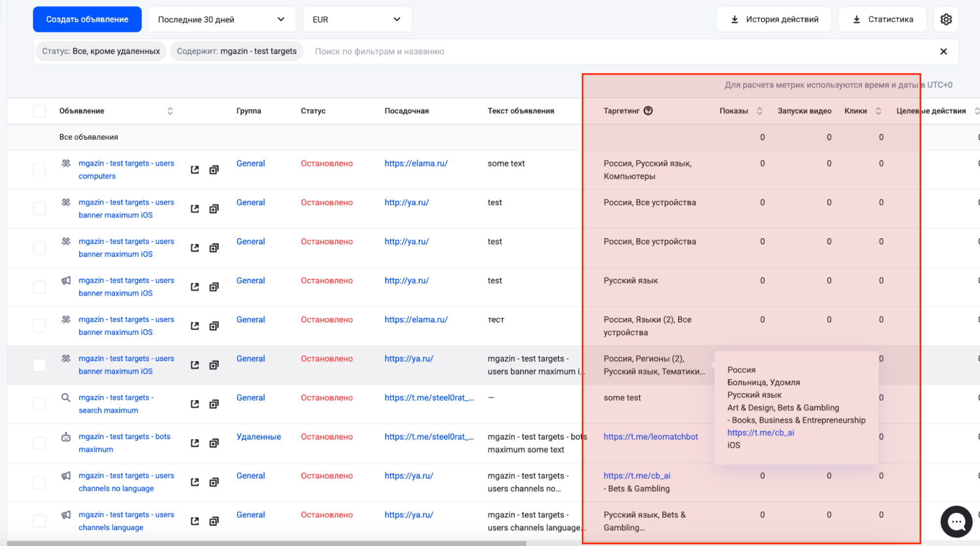Toggle the select-all checkbox in header
980x546 pixels.
coord(39,111)
